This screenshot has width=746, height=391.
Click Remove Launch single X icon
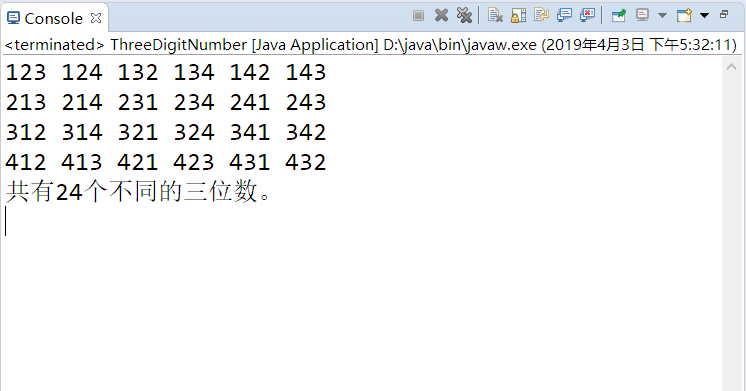[442, 16]
